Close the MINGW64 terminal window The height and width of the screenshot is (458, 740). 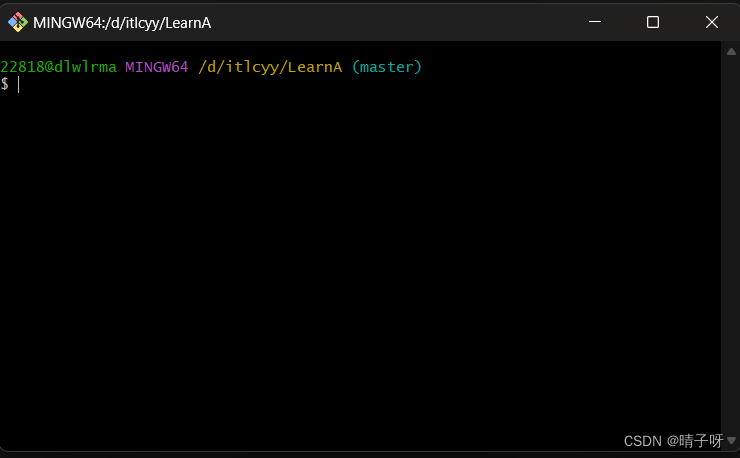711,22
